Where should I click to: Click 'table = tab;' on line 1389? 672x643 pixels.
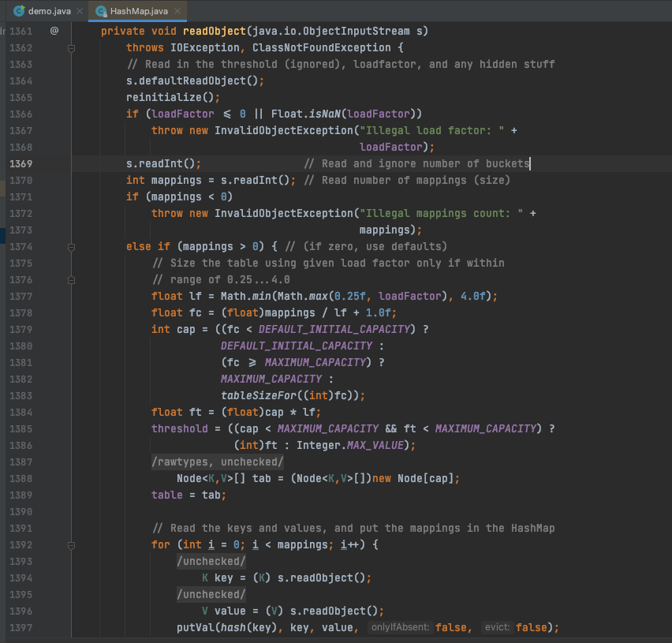point(189,495)
